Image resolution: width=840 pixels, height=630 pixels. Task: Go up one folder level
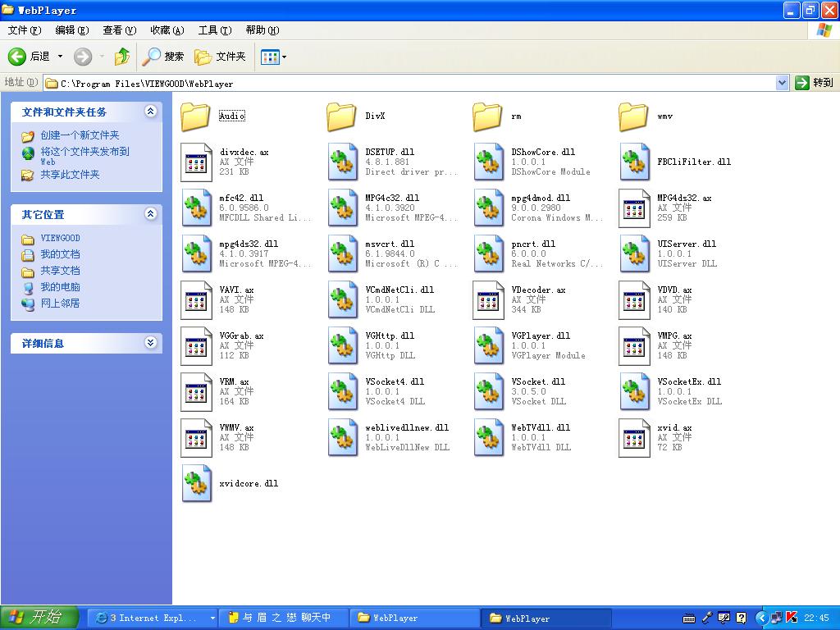point(122,57)
